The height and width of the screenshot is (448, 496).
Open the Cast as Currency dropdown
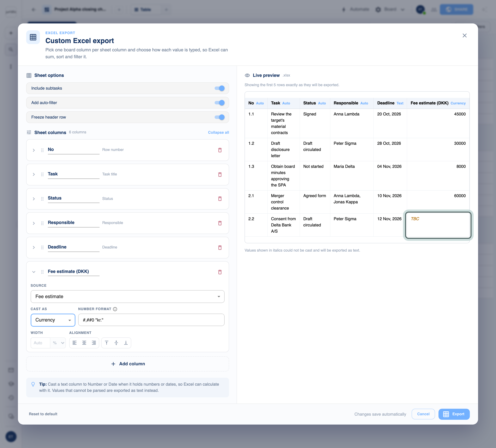(x=53, y=320)
